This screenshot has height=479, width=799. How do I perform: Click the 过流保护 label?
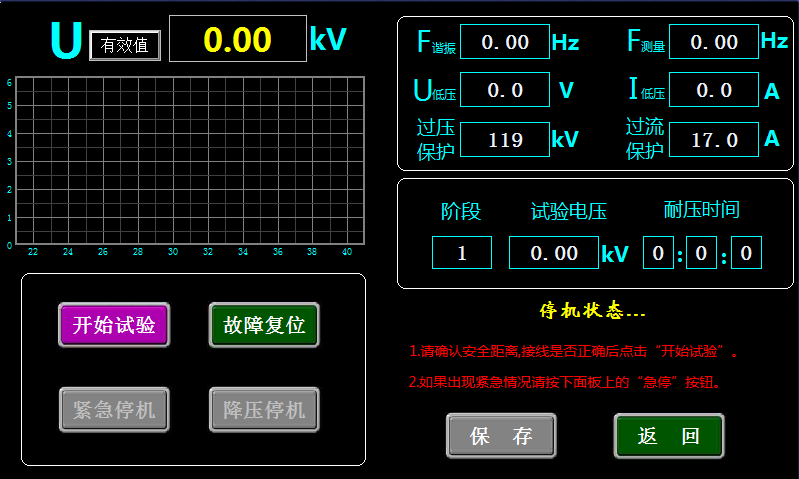click(645, 139)
